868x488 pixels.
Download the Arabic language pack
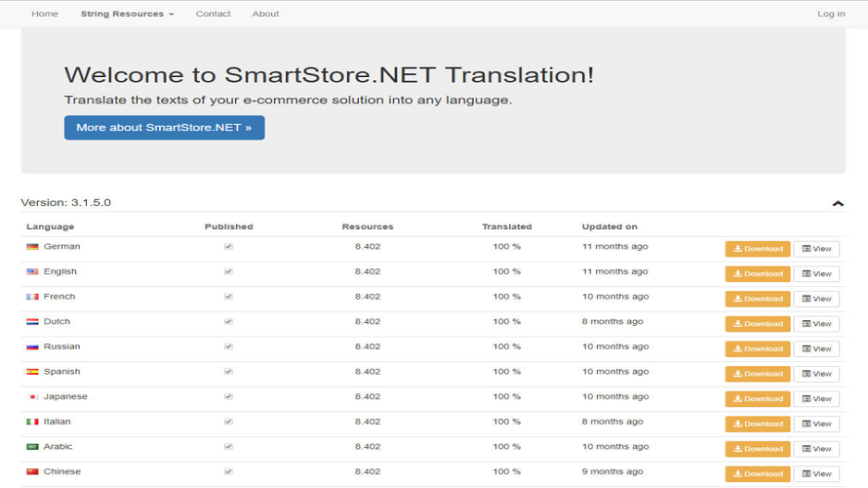(758, 449)
